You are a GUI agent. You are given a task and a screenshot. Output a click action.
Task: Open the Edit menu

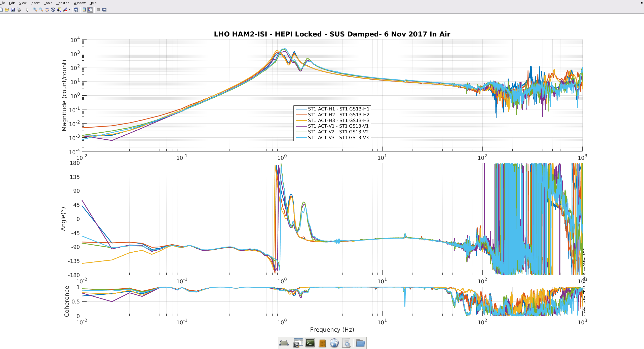coord(12,3)
